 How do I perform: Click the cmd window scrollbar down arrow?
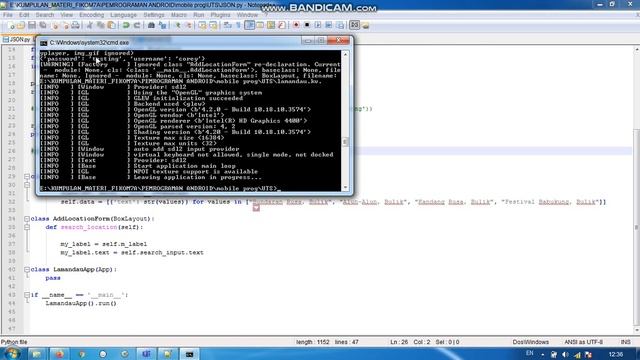tap(345, 187)
